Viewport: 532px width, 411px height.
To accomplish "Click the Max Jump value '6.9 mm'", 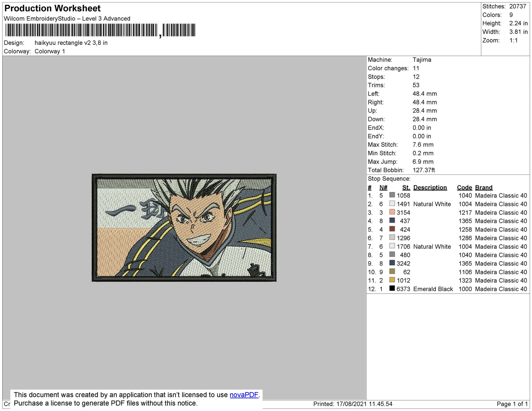I will (423, 162).
